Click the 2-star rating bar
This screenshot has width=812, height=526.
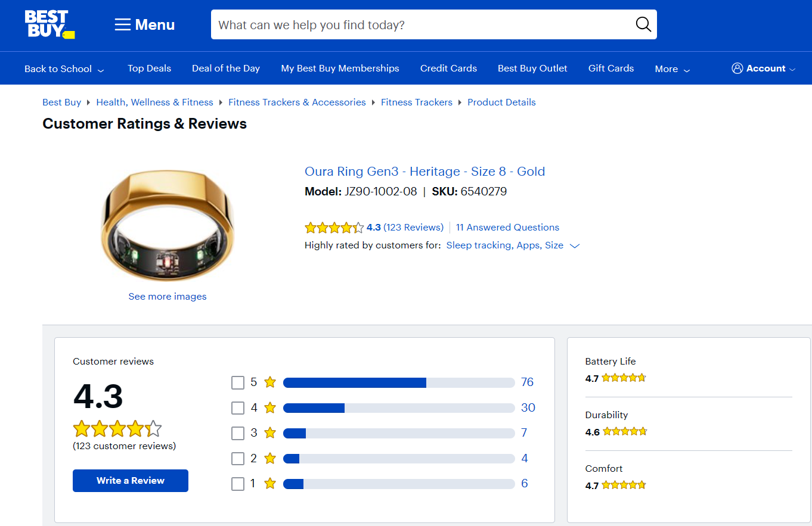(x=399, y=459)
